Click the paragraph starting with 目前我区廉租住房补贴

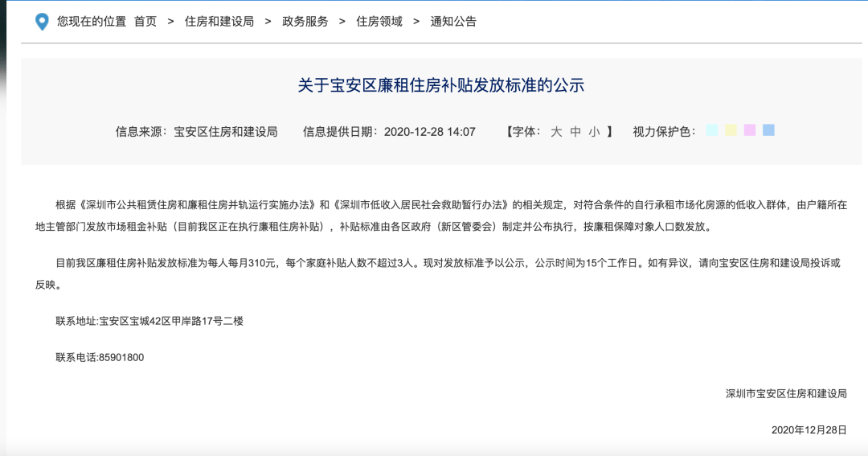pos(438,273)
